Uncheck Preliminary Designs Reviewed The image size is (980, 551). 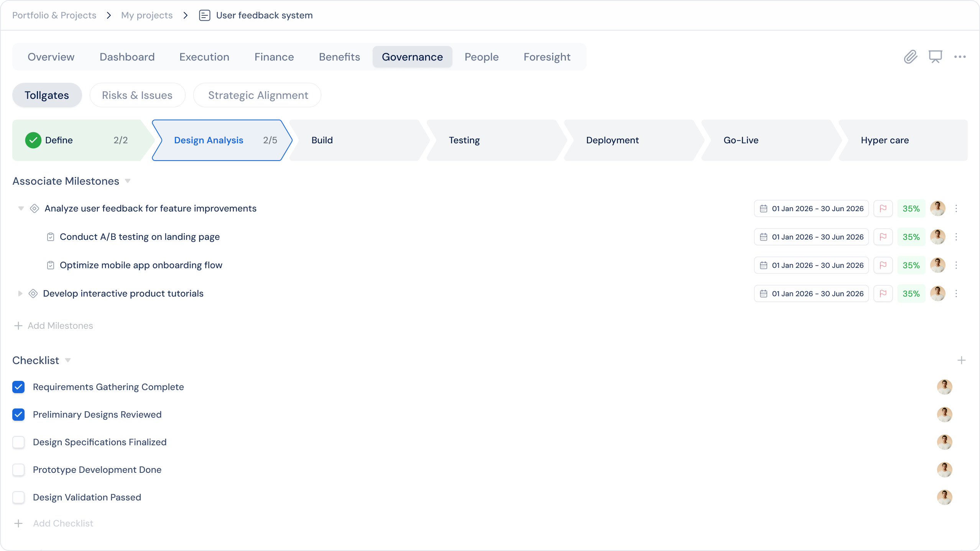point(18,415)
